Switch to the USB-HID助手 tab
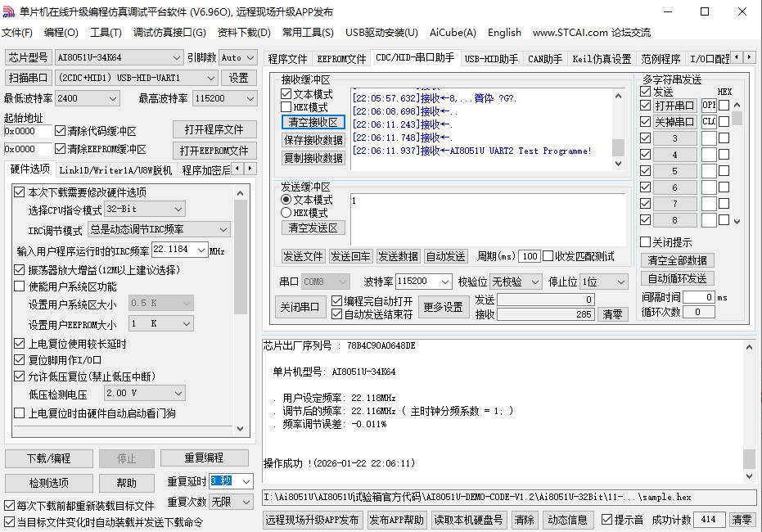762x532 pixels. tap(491, 58)
